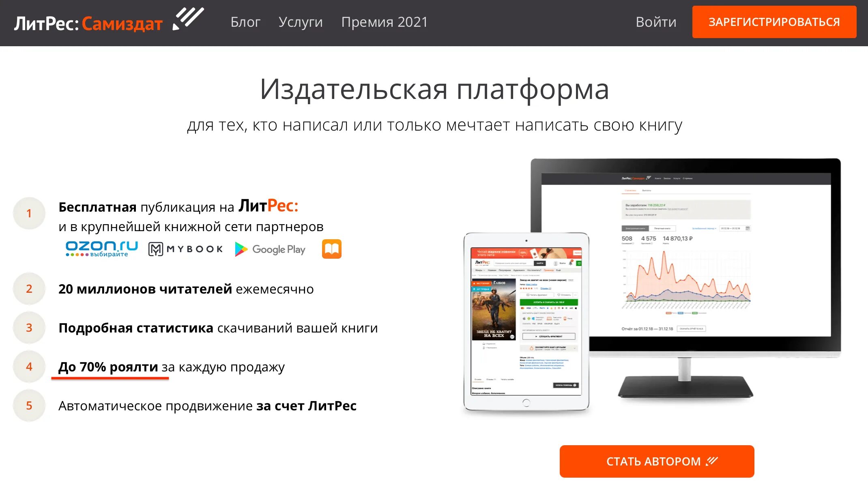This screenshot has width=868, height=489.
Task: Toggle step 3 statistics section
Action: coord(28,327)
